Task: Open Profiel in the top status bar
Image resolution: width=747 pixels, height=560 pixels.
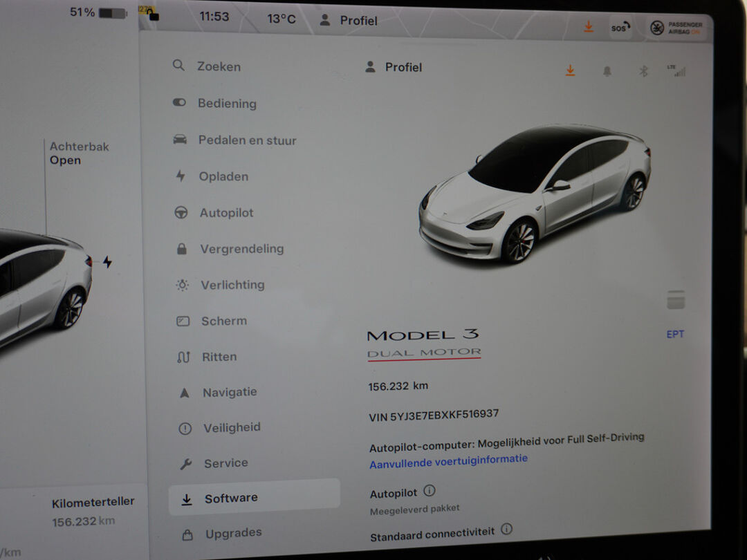Action: click(349, 21)
